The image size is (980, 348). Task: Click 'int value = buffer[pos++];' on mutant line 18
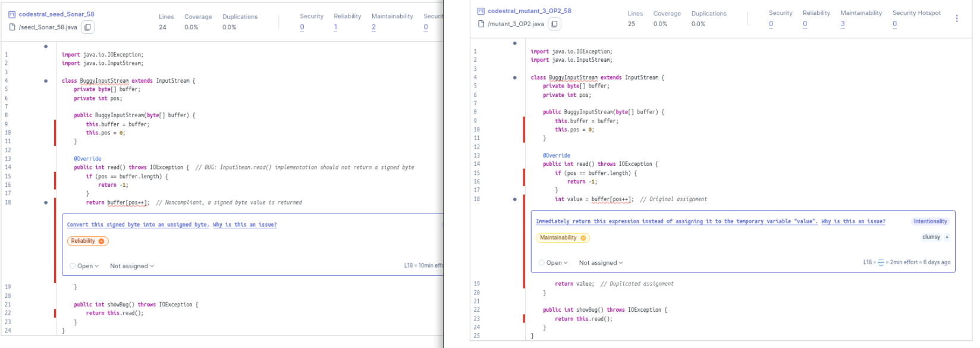(x=594, y=199)
